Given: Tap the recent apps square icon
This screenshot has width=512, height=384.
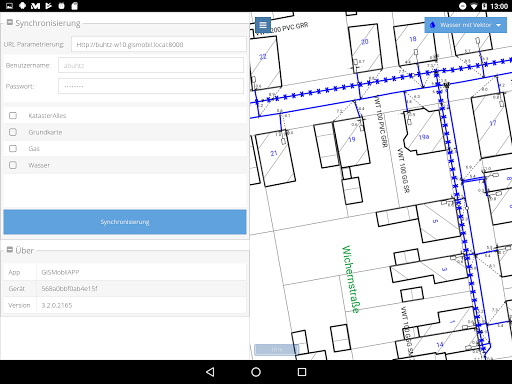Looking at the screenshot, I should [302, 372].
